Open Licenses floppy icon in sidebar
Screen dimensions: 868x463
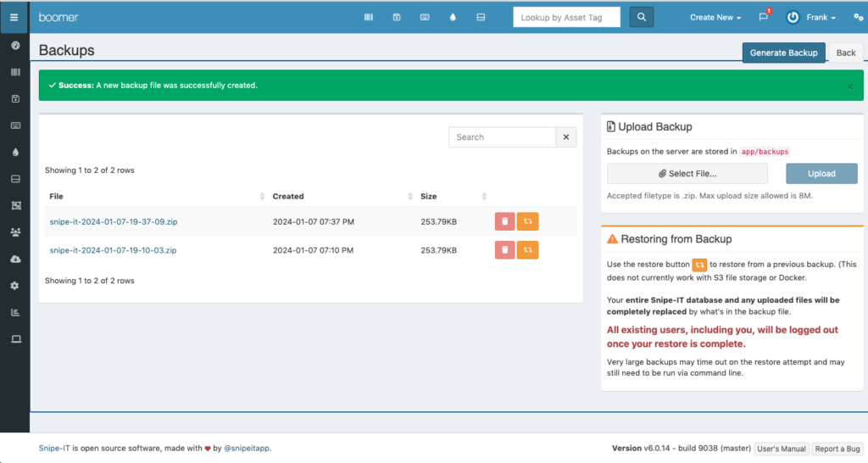tap(15, 98)
